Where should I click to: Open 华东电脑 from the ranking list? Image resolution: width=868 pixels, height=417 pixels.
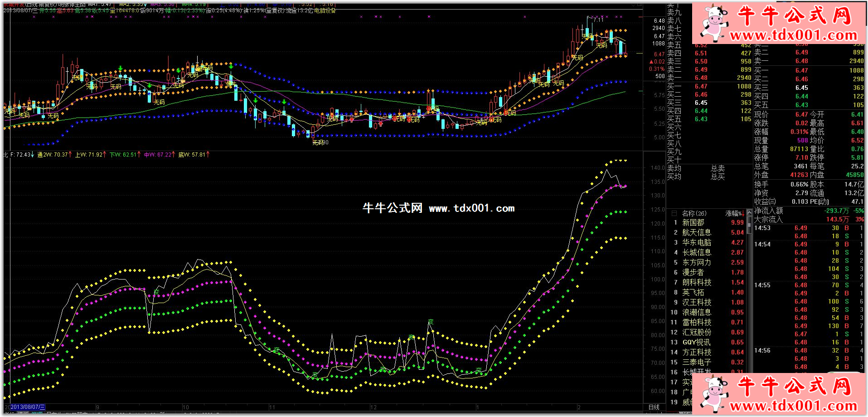tap(696, 243)
